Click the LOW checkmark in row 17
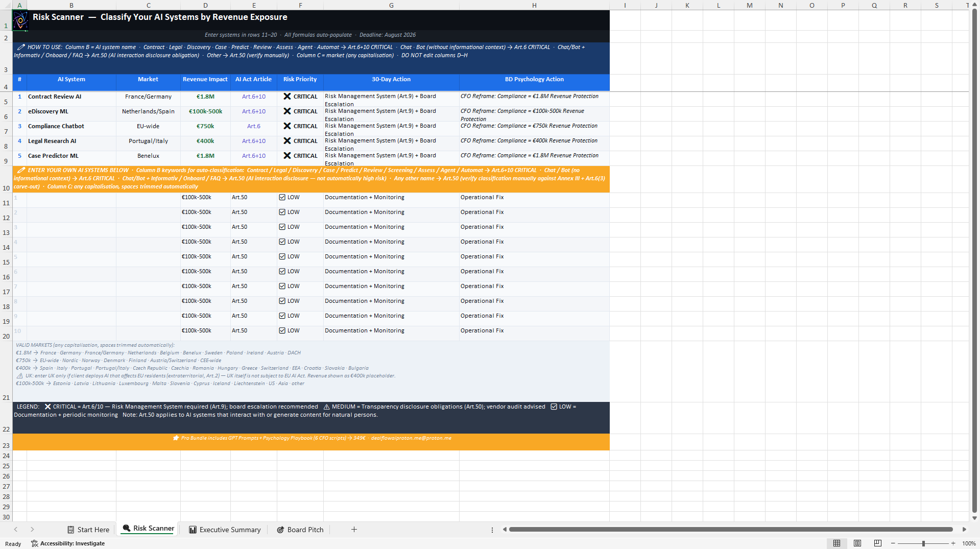Viewport: 980px width, 549px height. point(282,286)
